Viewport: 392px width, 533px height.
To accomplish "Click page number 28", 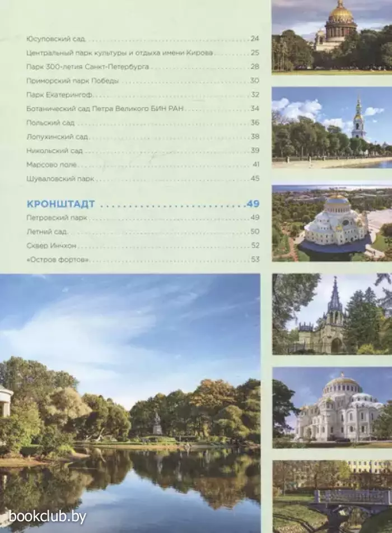I will point(255,67).
